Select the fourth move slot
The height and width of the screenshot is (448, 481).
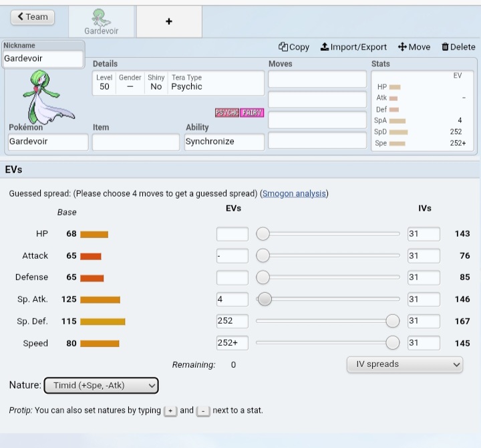point(317,140)
